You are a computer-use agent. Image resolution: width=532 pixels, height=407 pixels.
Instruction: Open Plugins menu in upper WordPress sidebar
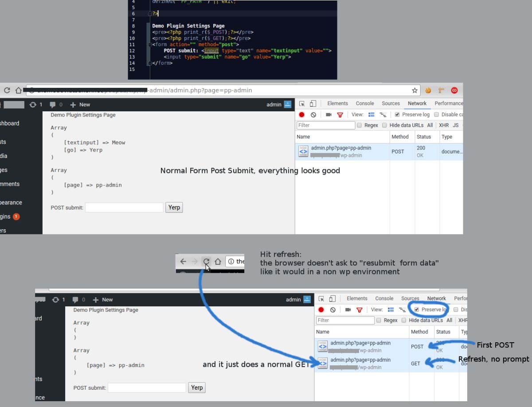[x=10, y=216]
